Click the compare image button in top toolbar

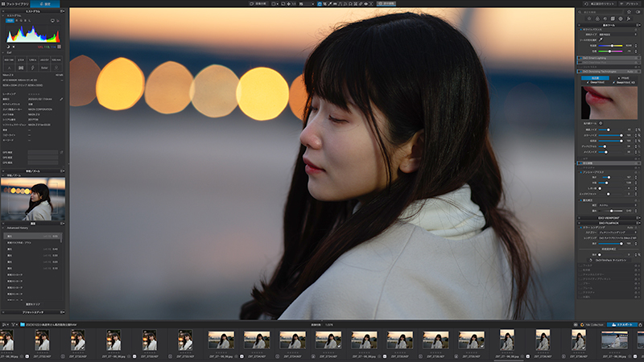click(258, 4)
